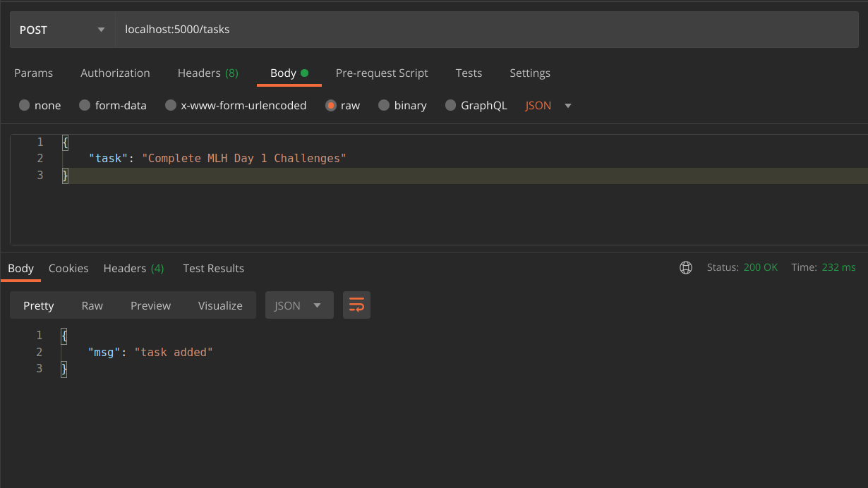Click the raw radio button
Image resolution: width=868 pixels, height=488 pixels.
331,105
